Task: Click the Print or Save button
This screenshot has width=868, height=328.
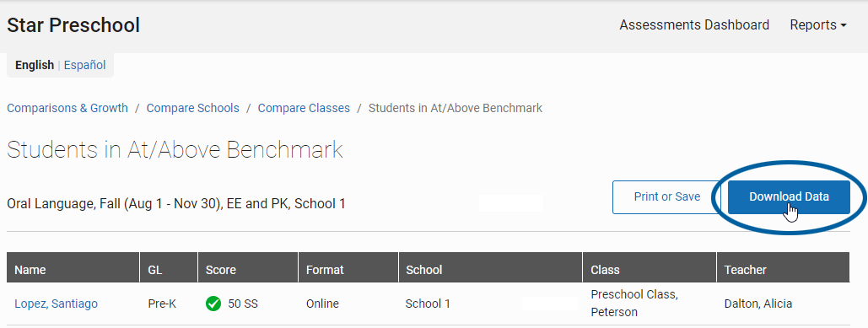Action: [x=667, y=197]
